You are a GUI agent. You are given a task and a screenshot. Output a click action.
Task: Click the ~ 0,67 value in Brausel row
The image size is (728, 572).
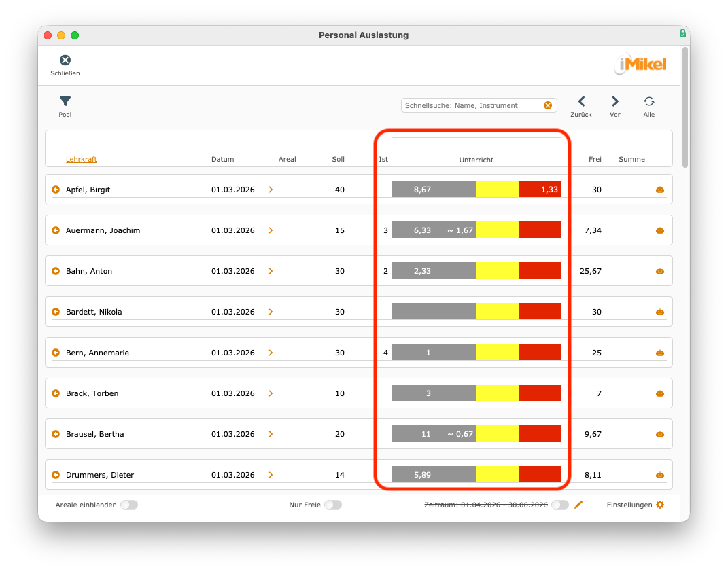tap(460, 434)
